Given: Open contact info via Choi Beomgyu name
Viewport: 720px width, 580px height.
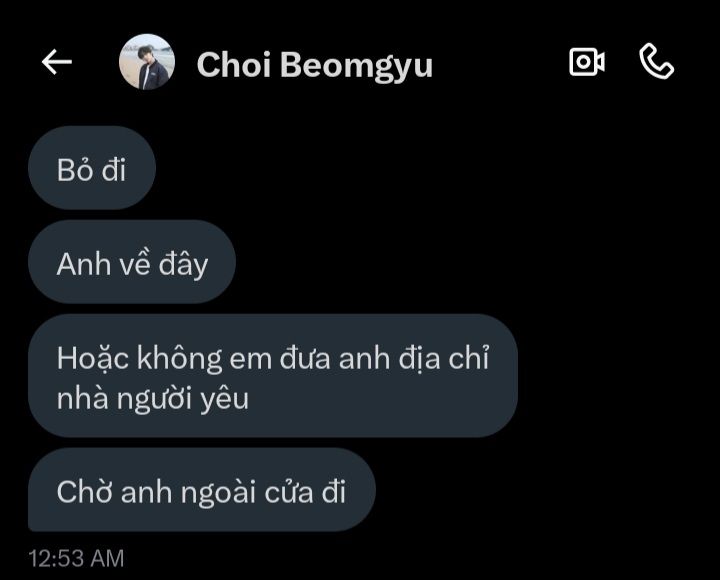Looking at the screenshot, I should tap(315, 65).
